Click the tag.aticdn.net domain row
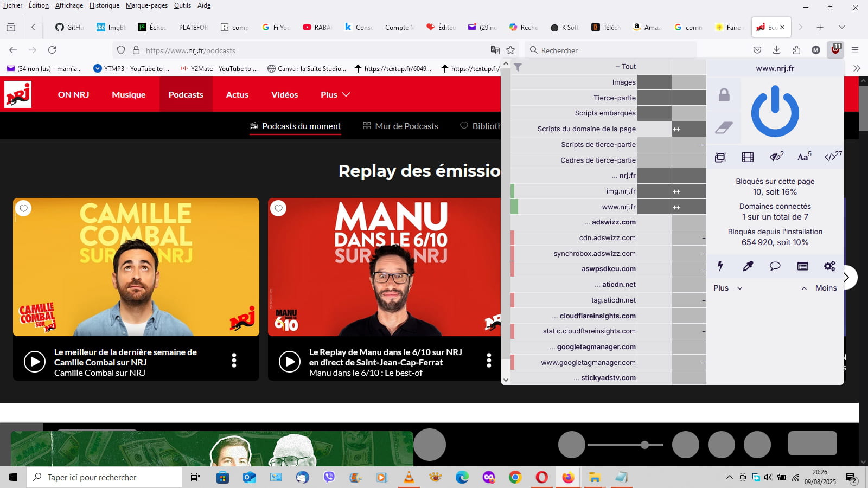The image size is (868, 488). pos(574,300)
